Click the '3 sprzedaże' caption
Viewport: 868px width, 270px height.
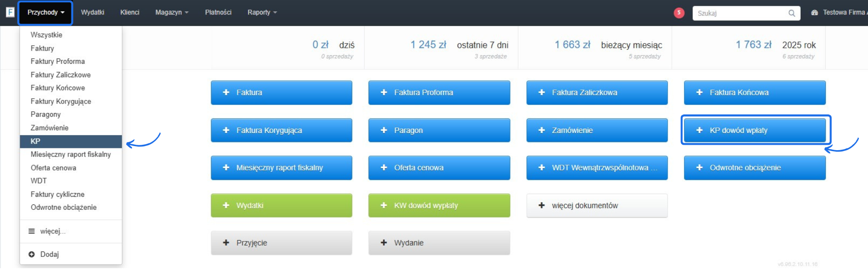click(x=491, y=57)
